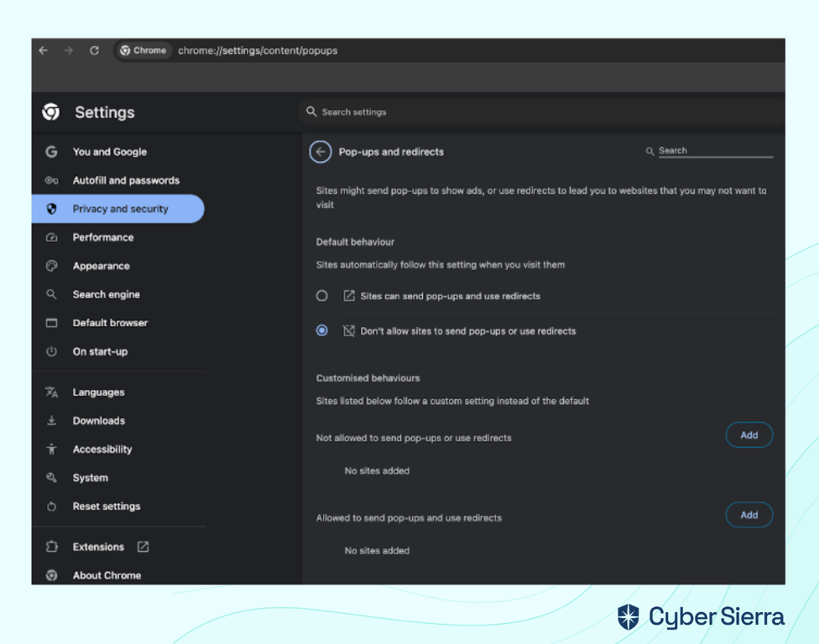Viewport: 819px width, 644px height.
Task: Click the person icon for Accessibility
Action: [x=51, y=449]
